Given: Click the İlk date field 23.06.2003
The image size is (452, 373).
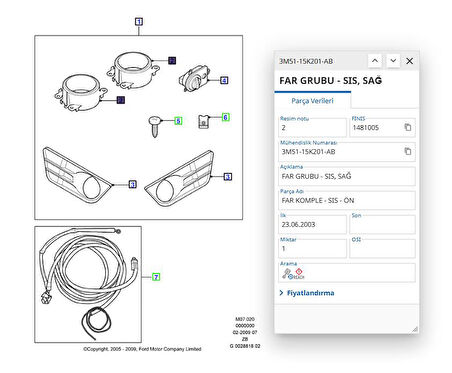Looking at the screenshot, I should [312, 224].
